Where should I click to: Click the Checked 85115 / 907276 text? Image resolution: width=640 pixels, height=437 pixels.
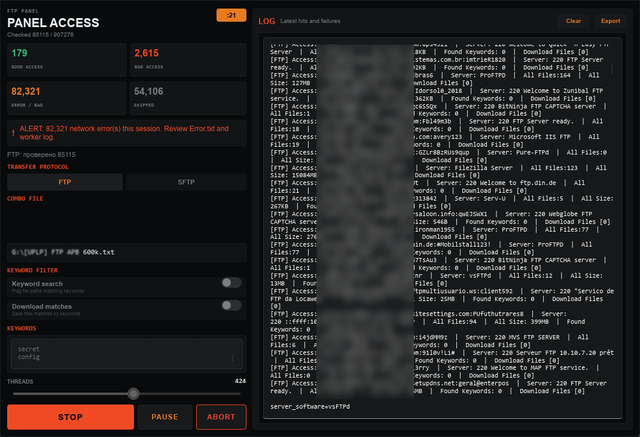point(40,35)
